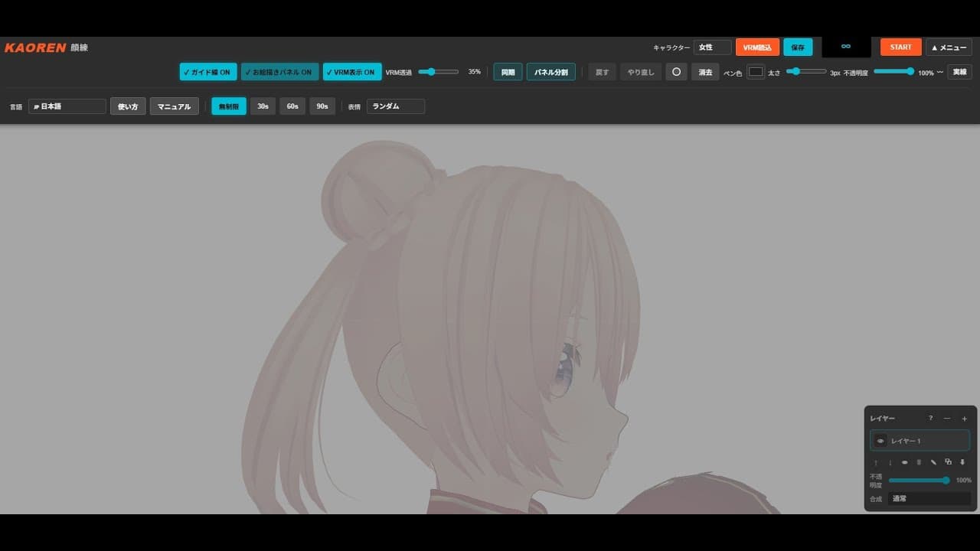Screen dimensions: 980x551
Task: Undo the last stroke with 戻す
Action: (x=602, y=71)
